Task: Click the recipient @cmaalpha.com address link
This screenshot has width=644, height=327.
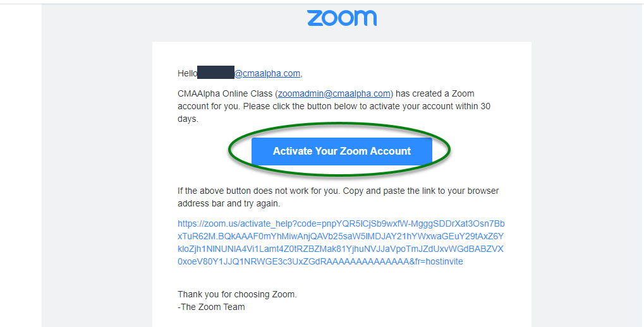Action: [x=267, y=73]
